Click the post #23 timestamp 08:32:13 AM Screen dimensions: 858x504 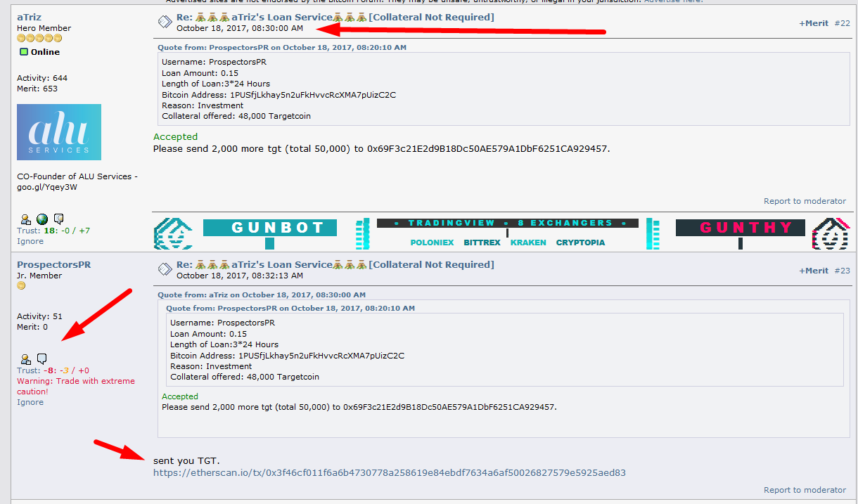click(x=240, y=276)
